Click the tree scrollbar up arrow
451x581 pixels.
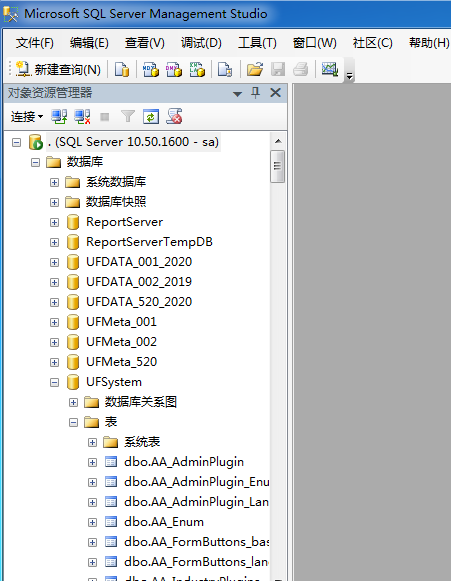[278, 141]
